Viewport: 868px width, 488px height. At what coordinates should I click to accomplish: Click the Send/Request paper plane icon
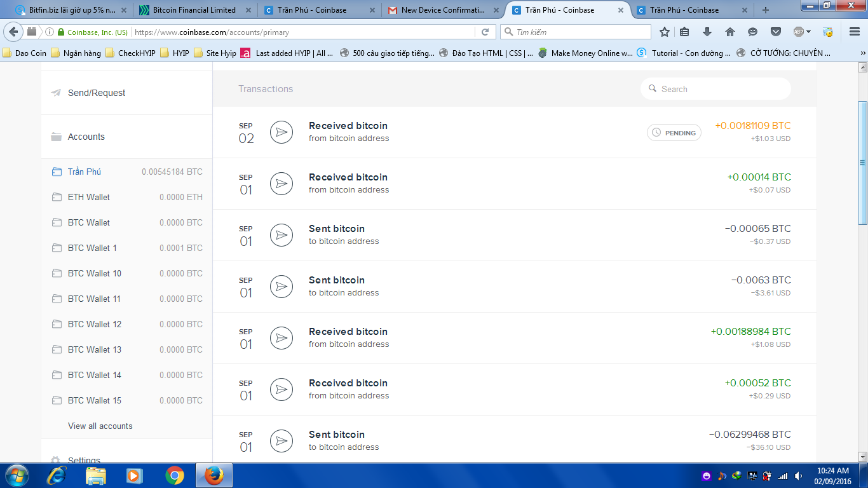click(x=56, y=93)
